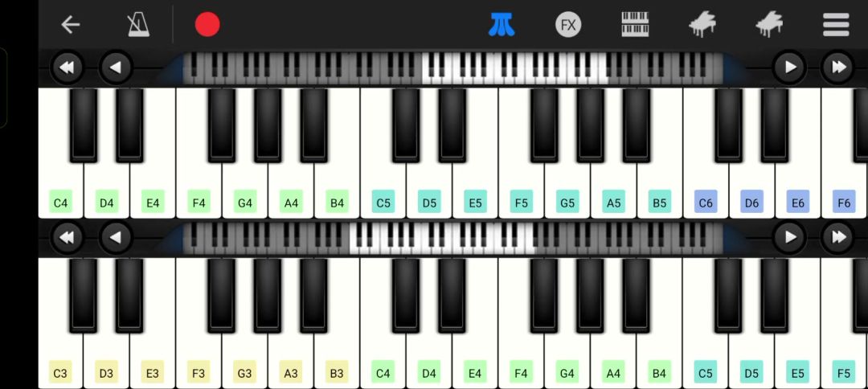Jump lower keyboard left by an octave
Screen dimensions: 868x389
click(67, 237)
